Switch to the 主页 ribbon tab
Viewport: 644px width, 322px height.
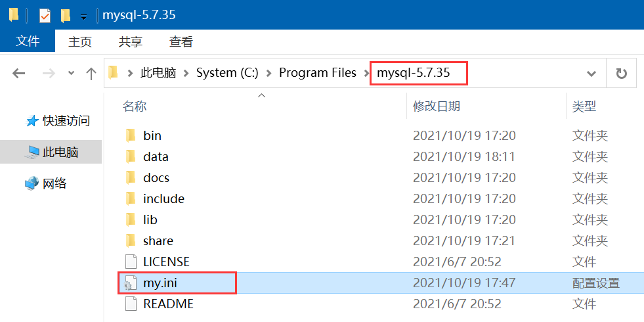pos(80,41)
